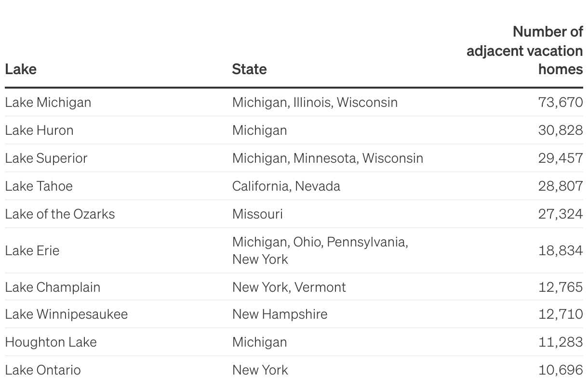Select the Lake Michigan row name
Image resolution: width=588 pixels, height=389 pixels.
point(48,102)
